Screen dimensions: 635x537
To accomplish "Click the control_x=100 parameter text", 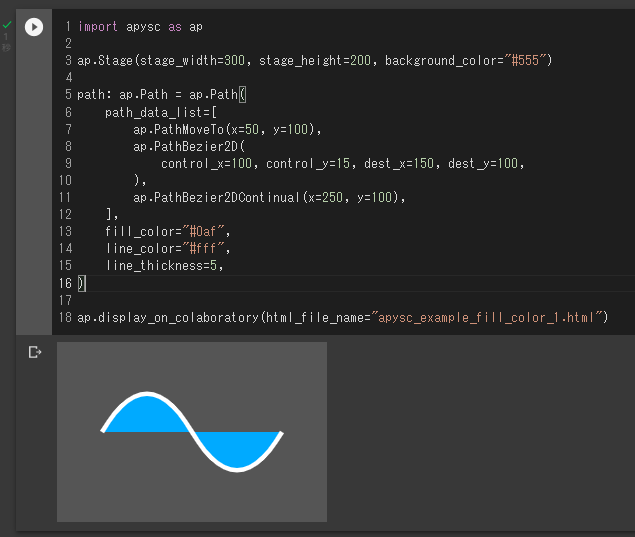I will click(x=207, y=164).
